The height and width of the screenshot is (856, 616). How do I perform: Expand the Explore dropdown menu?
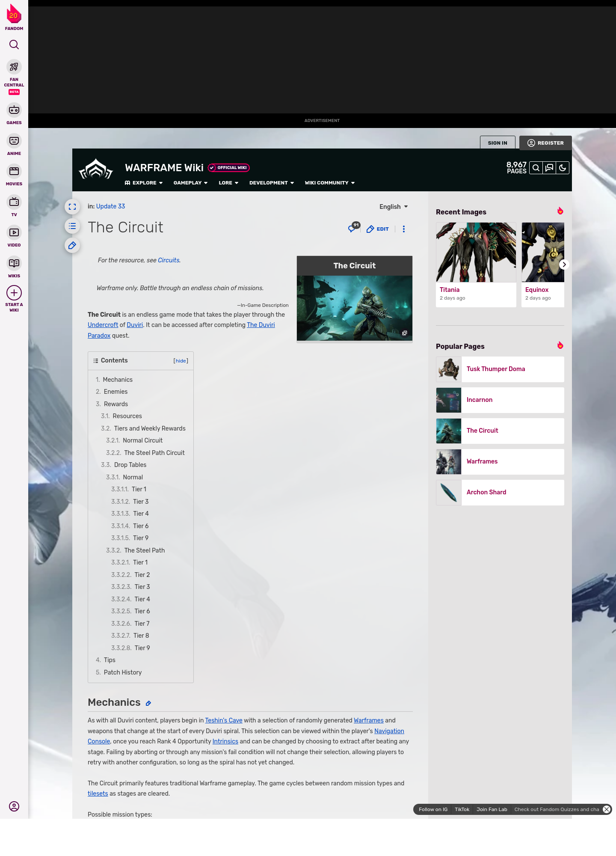pos(144,183)
